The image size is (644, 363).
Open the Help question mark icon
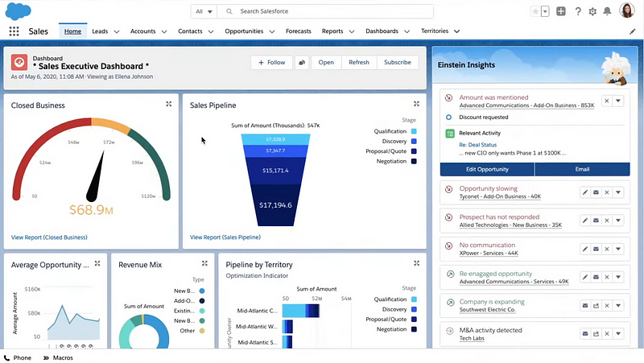click(x=578, y=11)
